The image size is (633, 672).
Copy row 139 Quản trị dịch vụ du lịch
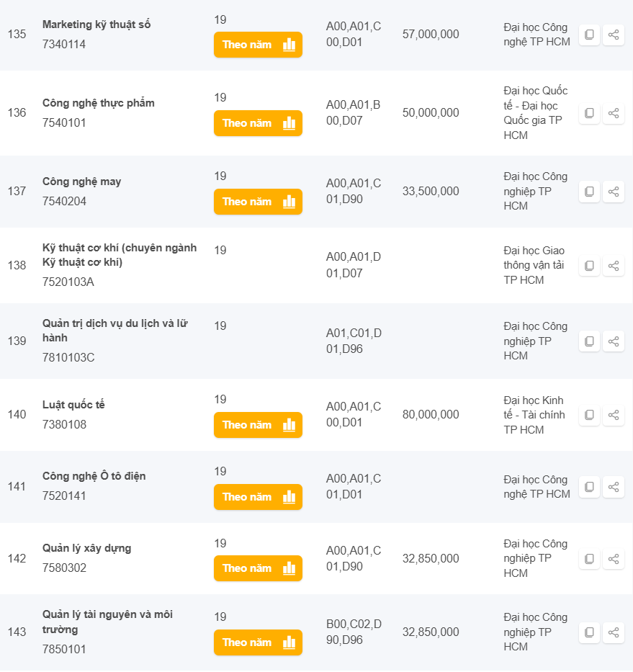pos(589,341)
